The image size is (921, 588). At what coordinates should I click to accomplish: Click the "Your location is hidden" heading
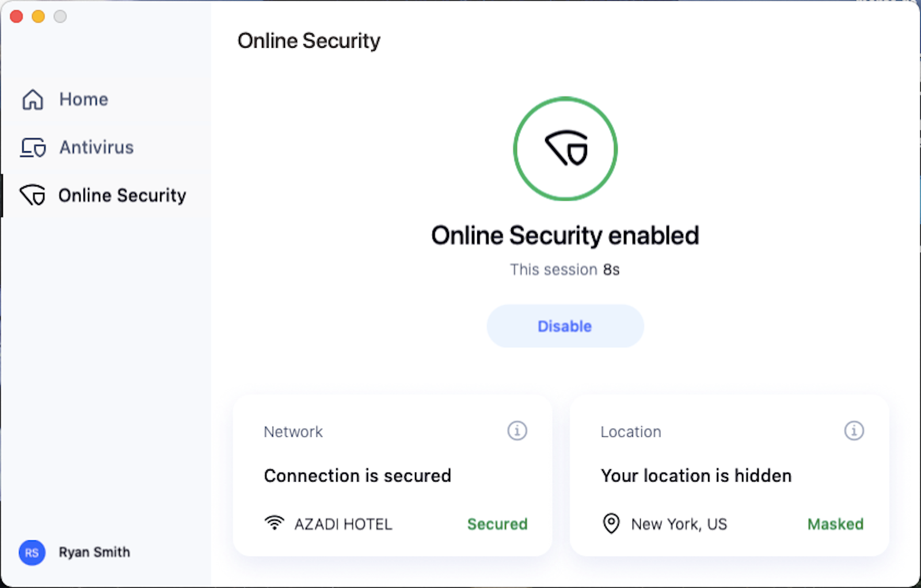[696, 476]
